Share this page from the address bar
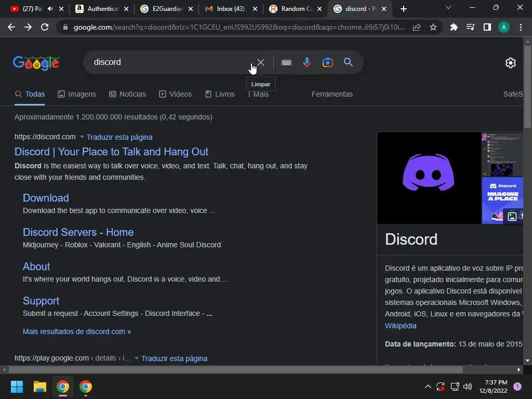The width and height of the screenshot is (532, 399). 417,27
